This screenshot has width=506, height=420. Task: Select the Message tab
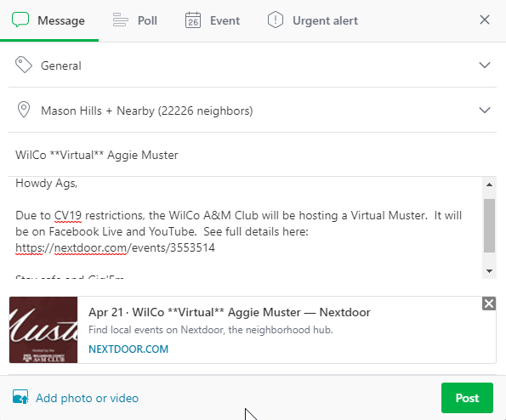[x=49, y=20]
